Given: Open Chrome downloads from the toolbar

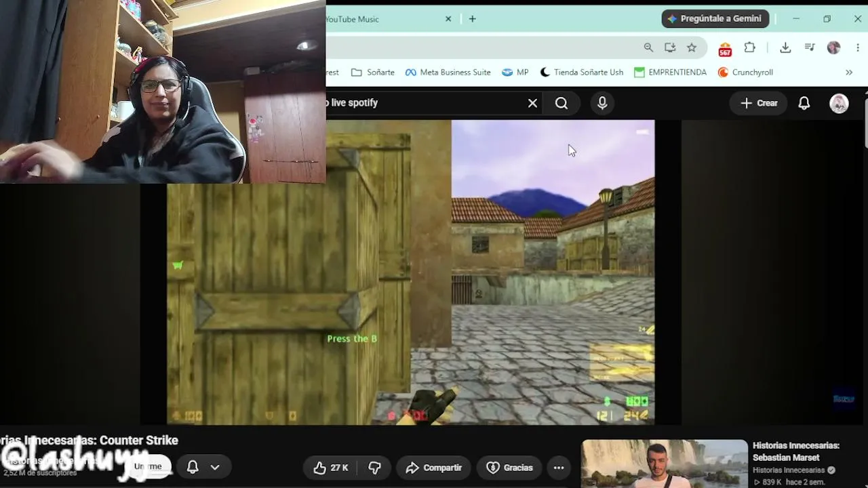Looking at the screenshot, I should point(785,47).
